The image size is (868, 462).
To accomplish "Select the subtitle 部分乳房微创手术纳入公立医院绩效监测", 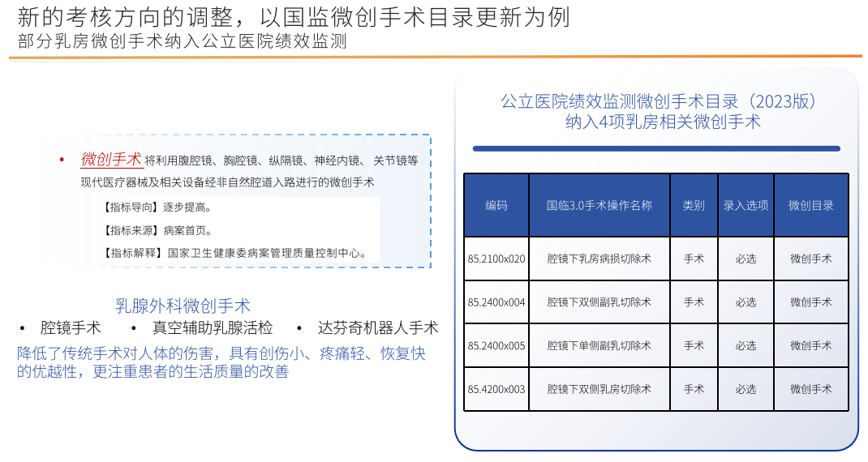I will point(183,41).
